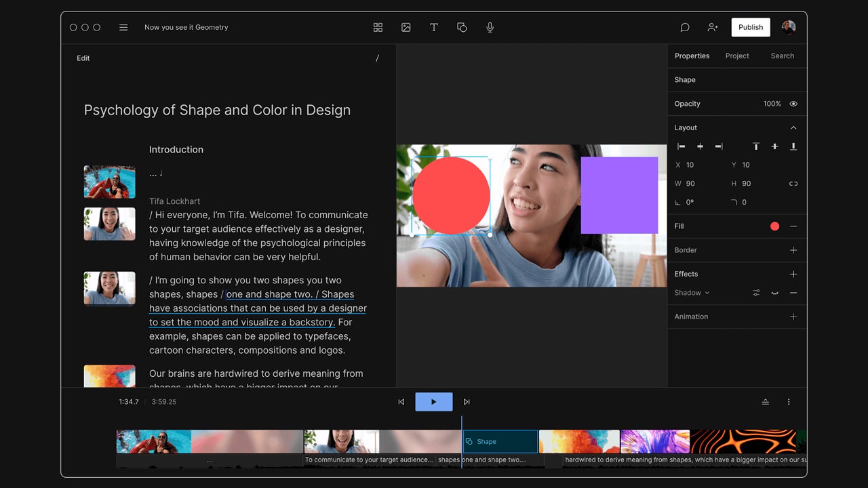Click project title Now you see it Geometry
The width and height of the screenshot is (868, 488).
tap(186, 27)
